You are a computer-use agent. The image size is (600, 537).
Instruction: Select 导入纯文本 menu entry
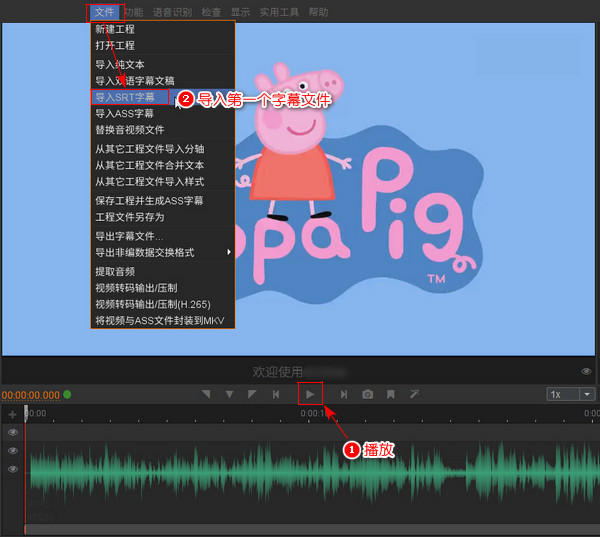coord(163,64)
